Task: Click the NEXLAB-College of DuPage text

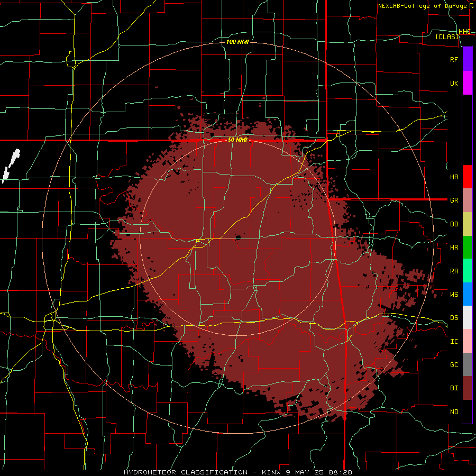Action: click(422, 6)
